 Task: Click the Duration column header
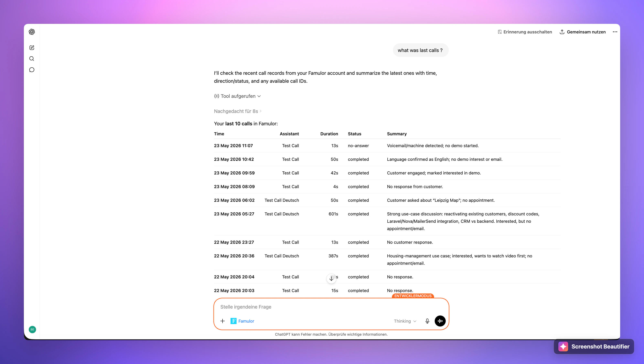[329, 134]
